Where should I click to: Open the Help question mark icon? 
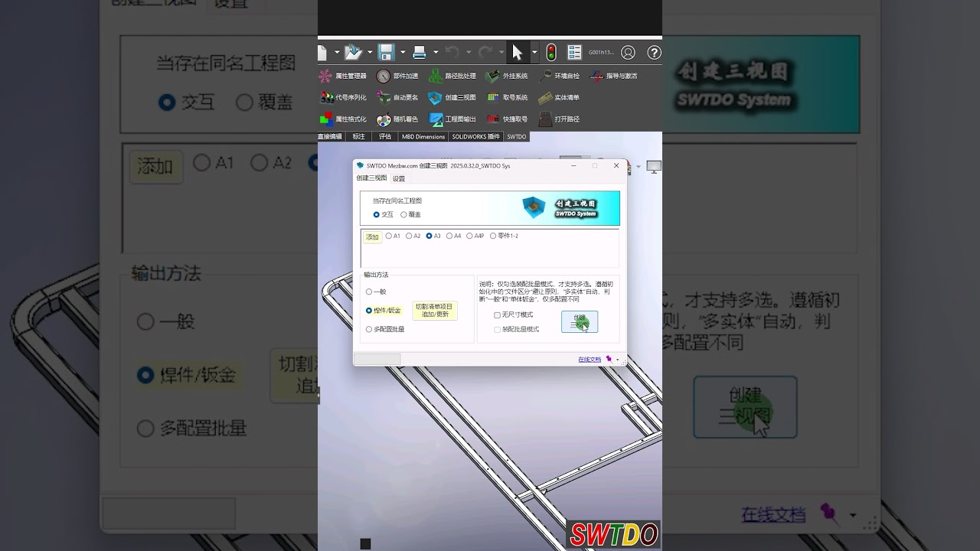654,53
